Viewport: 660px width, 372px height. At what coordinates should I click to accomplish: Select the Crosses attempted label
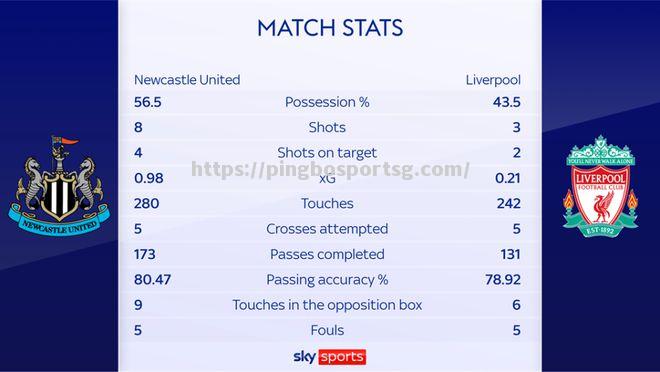(x=327, y=229)
